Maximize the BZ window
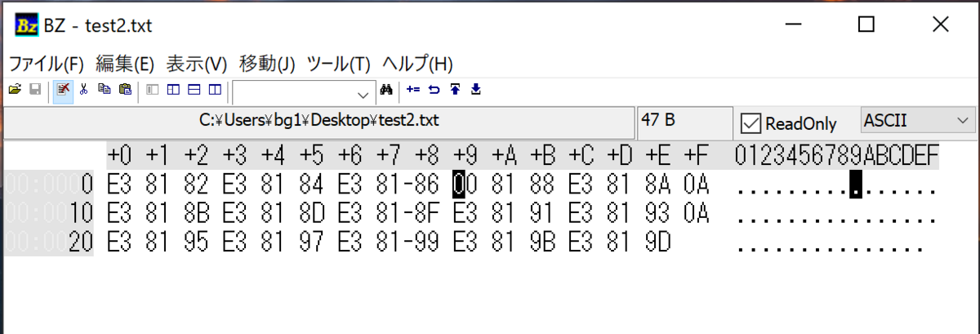 (866, 24)
